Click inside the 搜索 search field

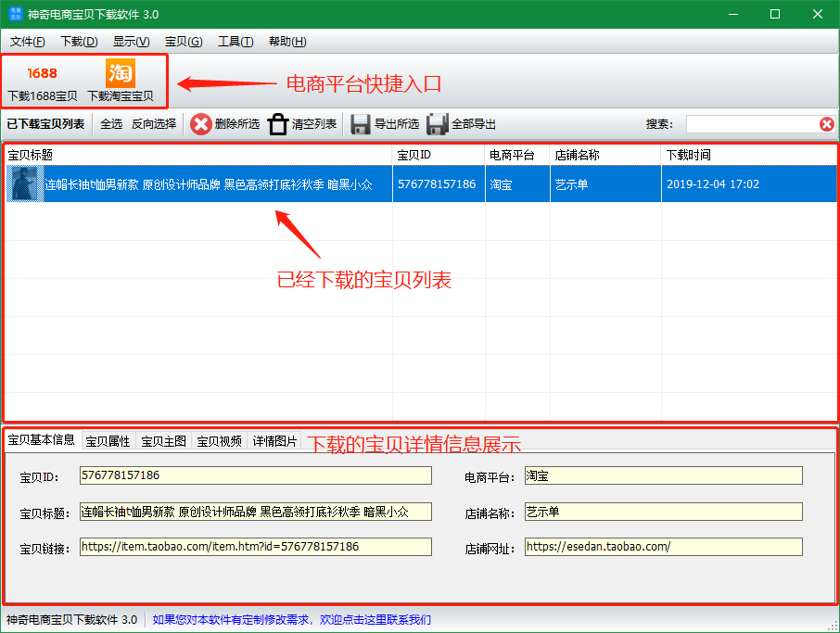click(752, 124)
